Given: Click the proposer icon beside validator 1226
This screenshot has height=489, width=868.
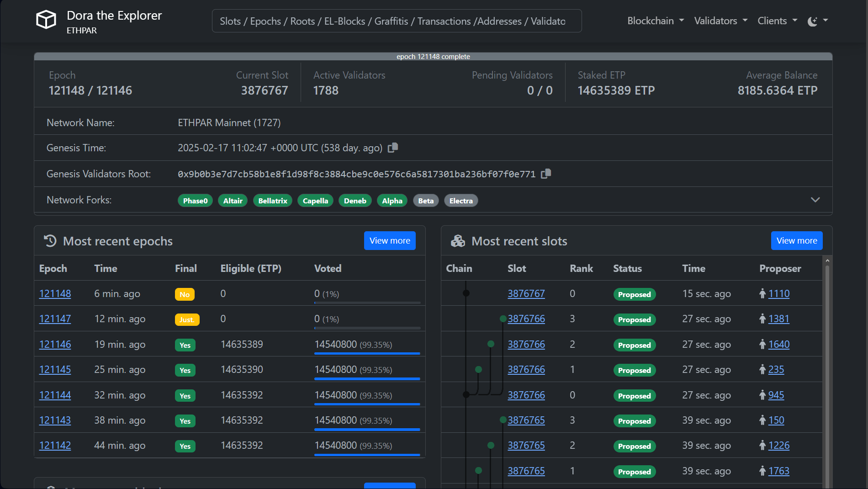Looking at the screenshot, I should coord(762,445).
